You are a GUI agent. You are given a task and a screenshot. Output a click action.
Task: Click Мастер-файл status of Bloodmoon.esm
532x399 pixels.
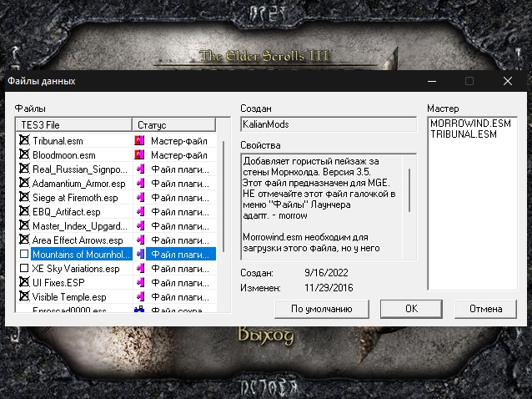[x=179, y=155]
